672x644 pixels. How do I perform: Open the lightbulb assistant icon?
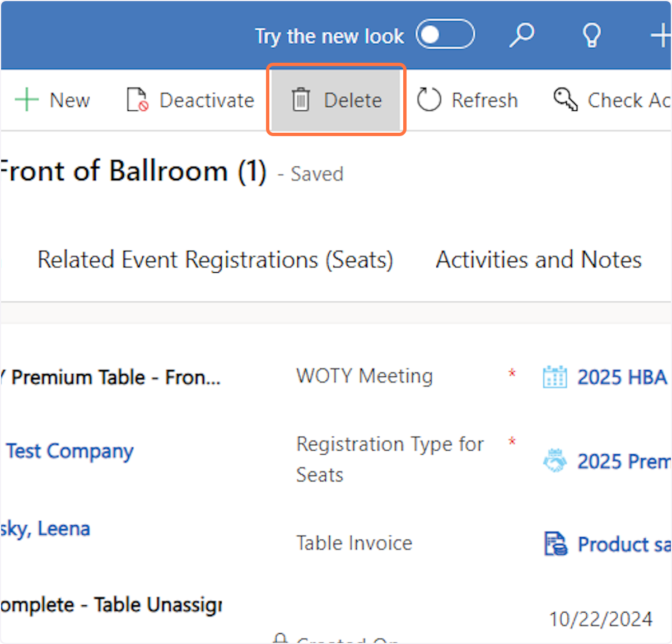[591, 35]
